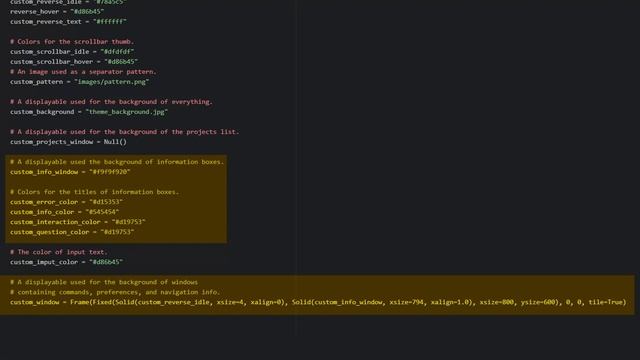Click comment about background of everything
Screen dimensions: 640x360
tap(111, 102)
